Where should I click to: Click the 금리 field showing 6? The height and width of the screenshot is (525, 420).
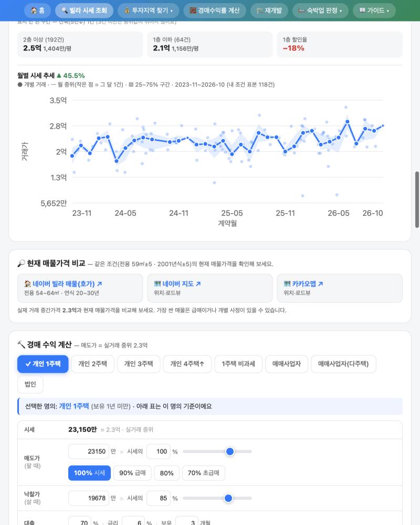point(133,522)
